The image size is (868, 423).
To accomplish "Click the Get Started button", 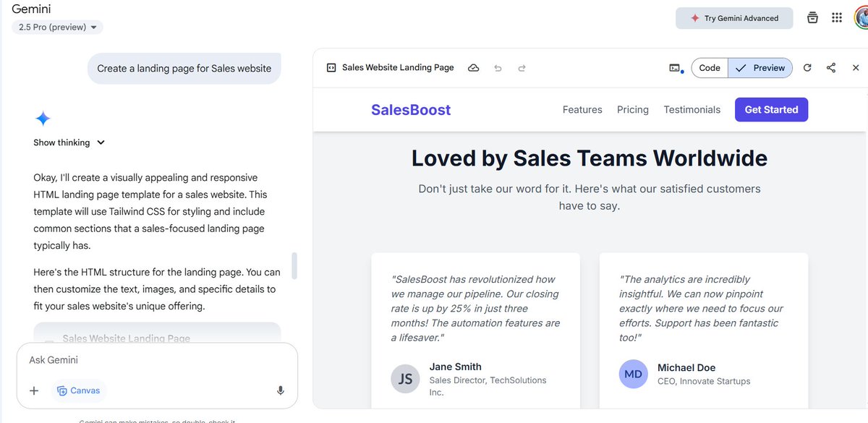I will tap(771, 110).
